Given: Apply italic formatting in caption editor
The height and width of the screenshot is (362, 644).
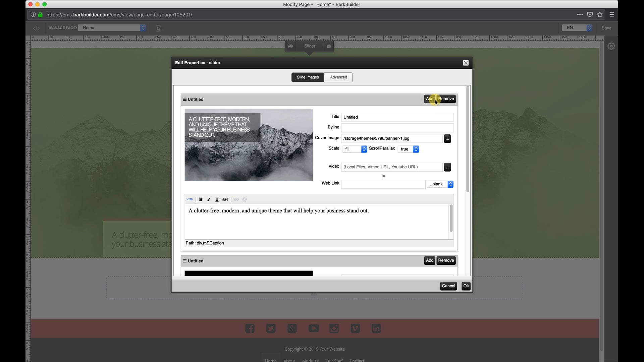Looking at the screenshot, I should tap(209, 199).
